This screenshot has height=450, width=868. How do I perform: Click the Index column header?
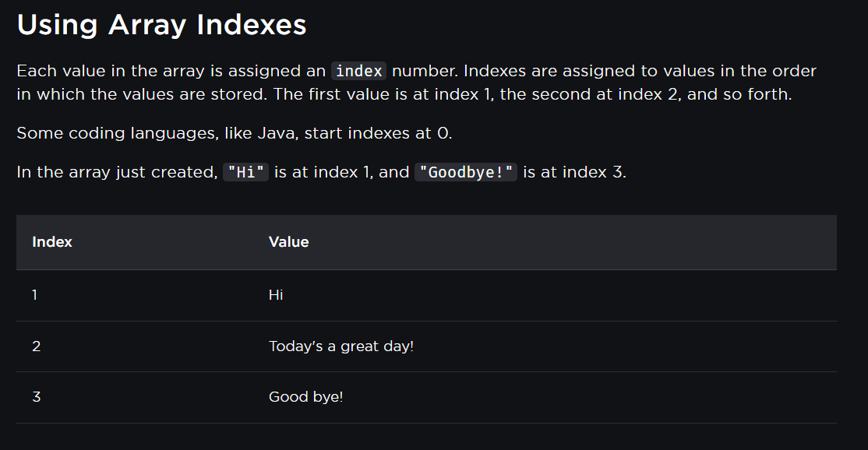(x=52, y=242)
